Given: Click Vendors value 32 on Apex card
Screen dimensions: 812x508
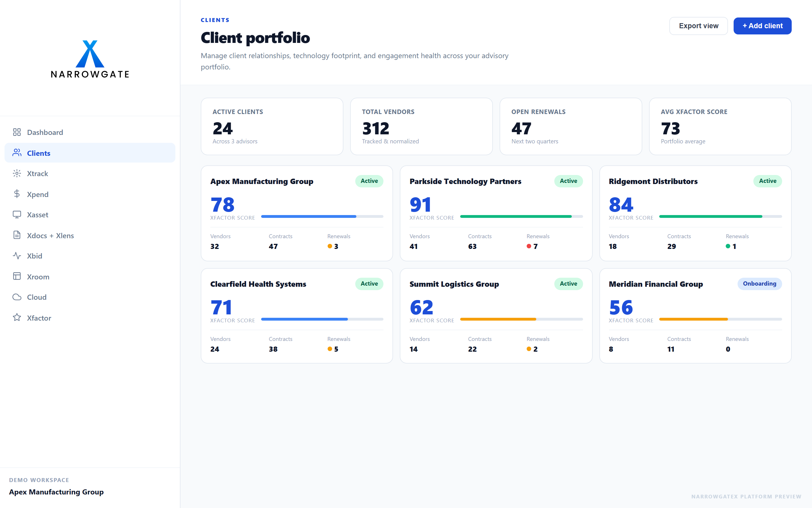Looking at the screenshot, I should (215, 247).
